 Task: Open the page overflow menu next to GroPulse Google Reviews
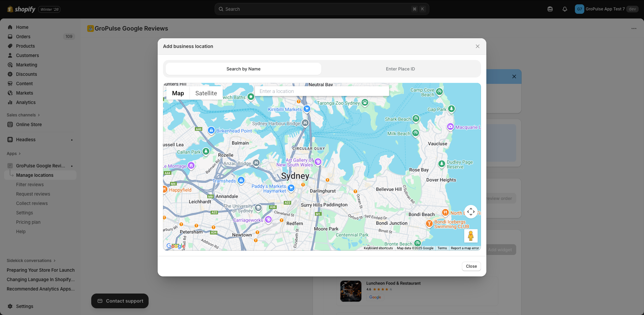coord(634,29)
